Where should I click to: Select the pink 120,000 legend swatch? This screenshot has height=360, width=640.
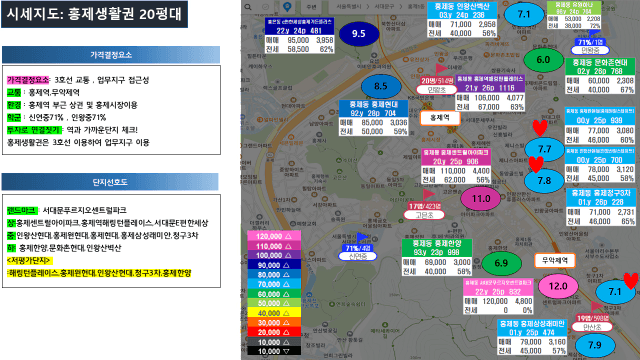coord(274,236)
